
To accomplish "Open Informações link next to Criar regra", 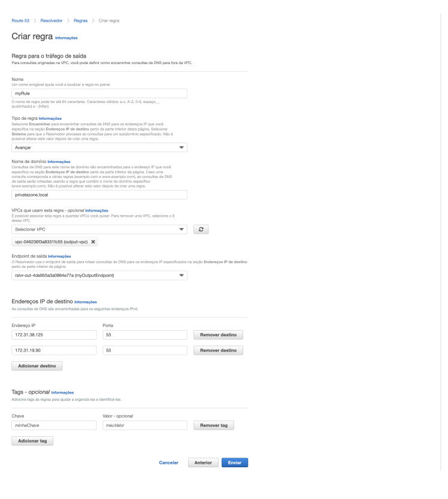I will click(66, 38).
